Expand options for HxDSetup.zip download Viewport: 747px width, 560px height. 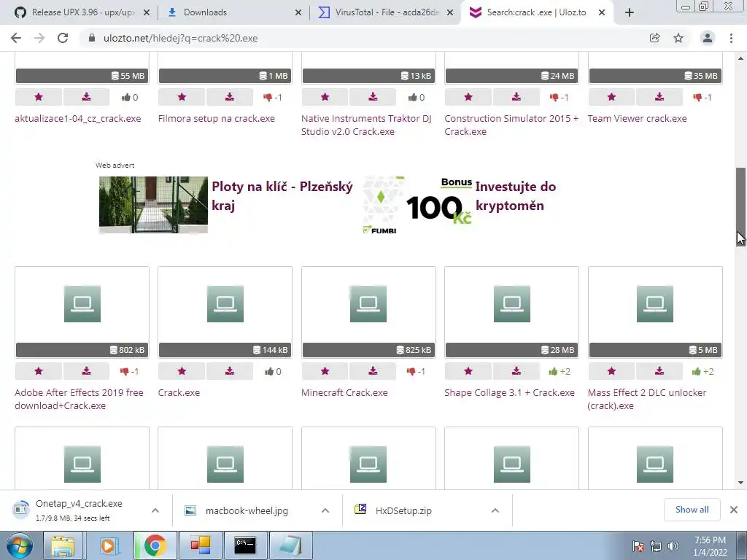(x=495, y=510)
